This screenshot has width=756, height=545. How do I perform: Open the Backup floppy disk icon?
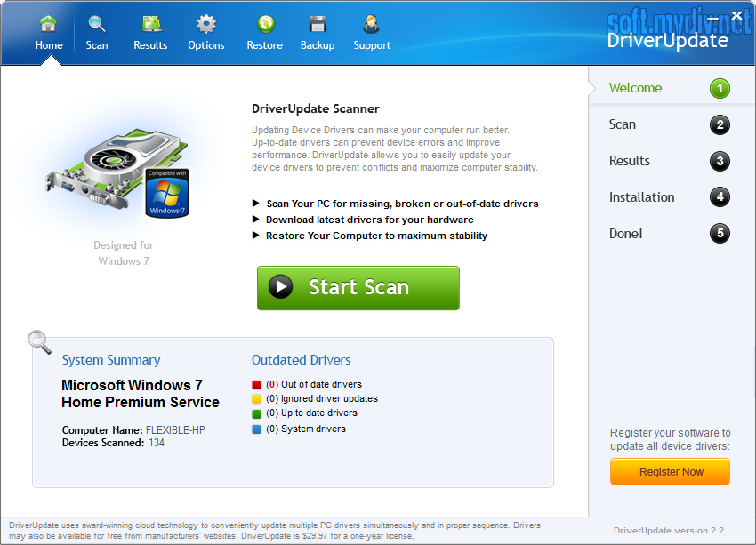point(318,24)
